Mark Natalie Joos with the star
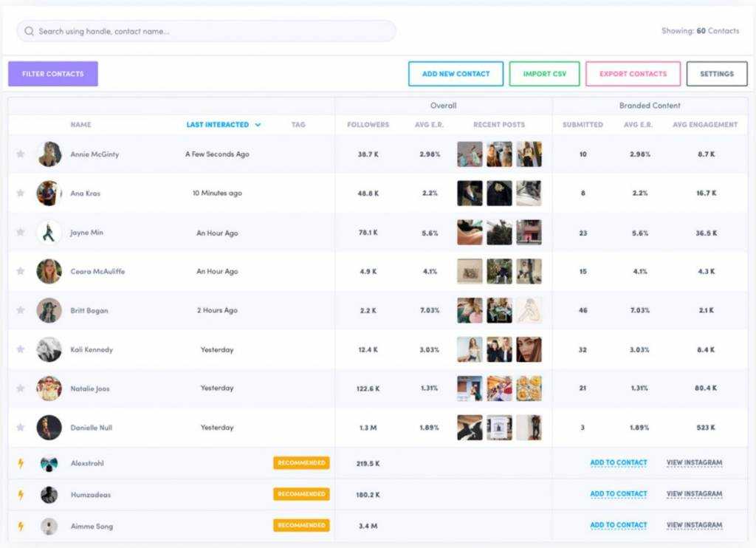Screen dimensions: 756x548 21,388
